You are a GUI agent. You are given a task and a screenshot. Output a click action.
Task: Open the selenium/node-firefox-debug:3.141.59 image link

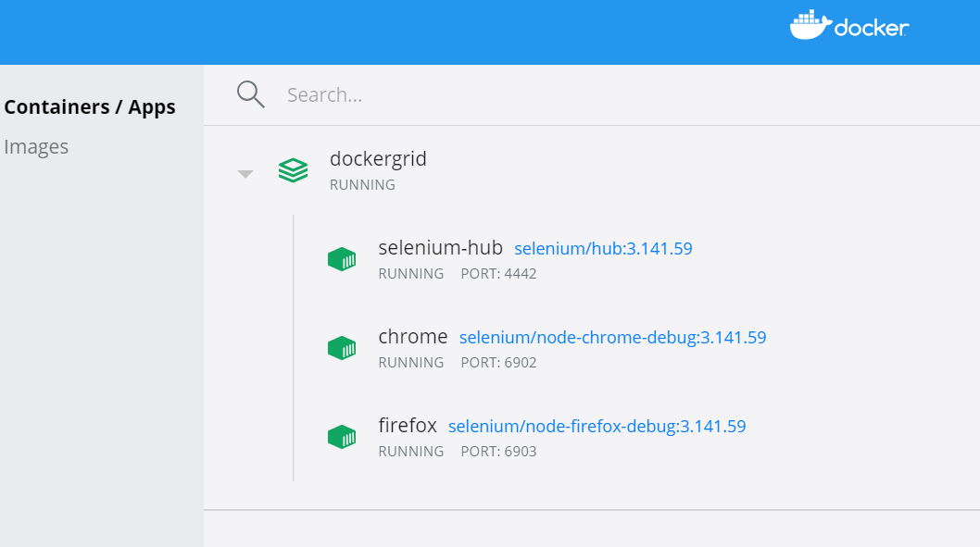click(597, 427)
